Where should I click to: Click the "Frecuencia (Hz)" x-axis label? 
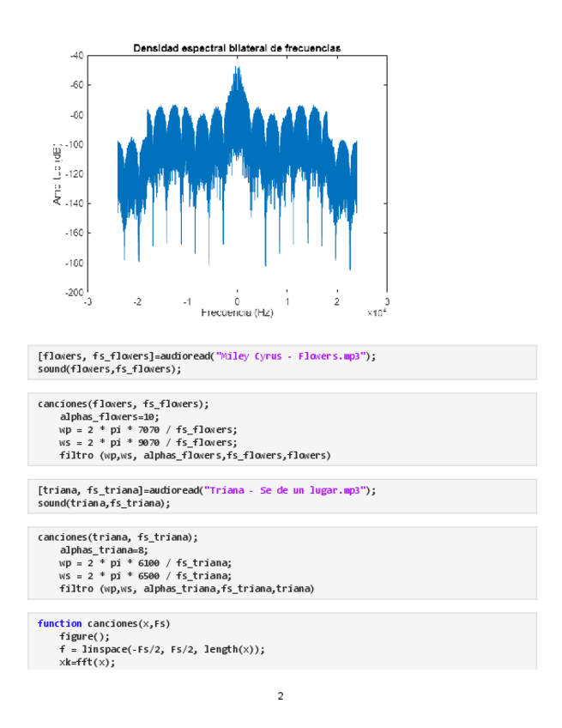(x=237, y=313)
